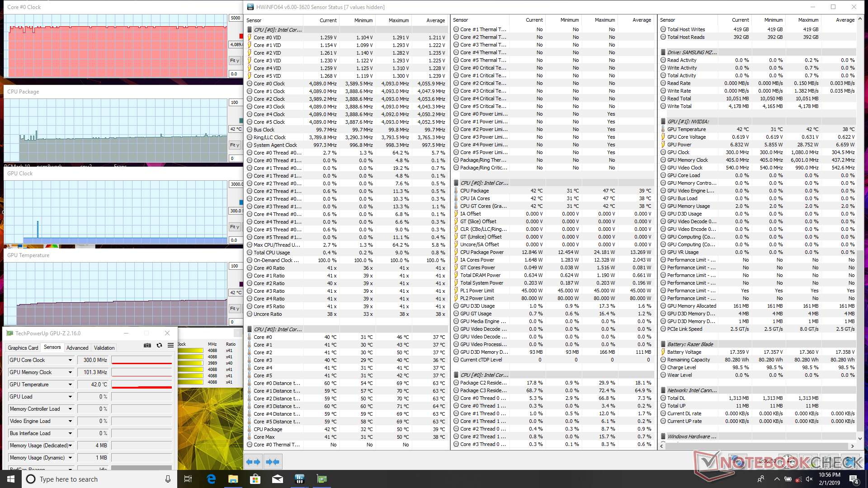Click the Task View icon
The image size is (868, 488).
[188, 479]
